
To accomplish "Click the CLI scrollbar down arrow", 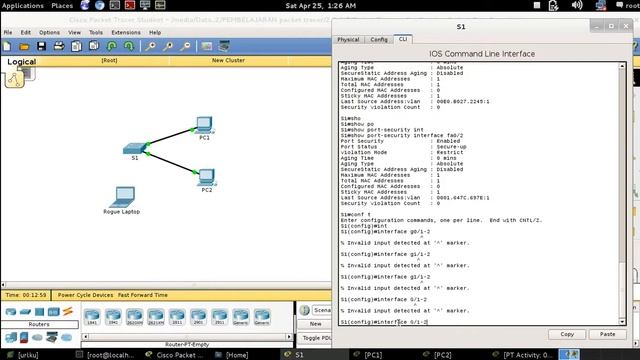I will tap(622, 322).
